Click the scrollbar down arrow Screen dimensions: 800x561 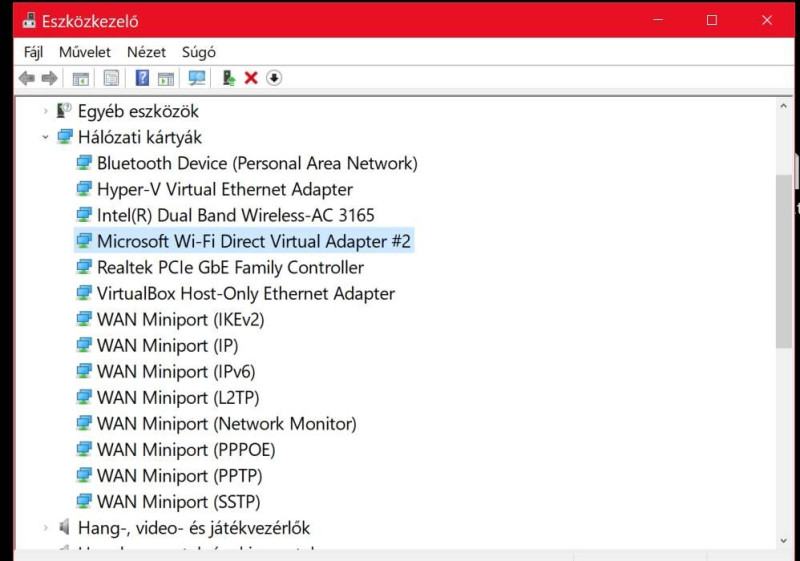coord(783,541)
